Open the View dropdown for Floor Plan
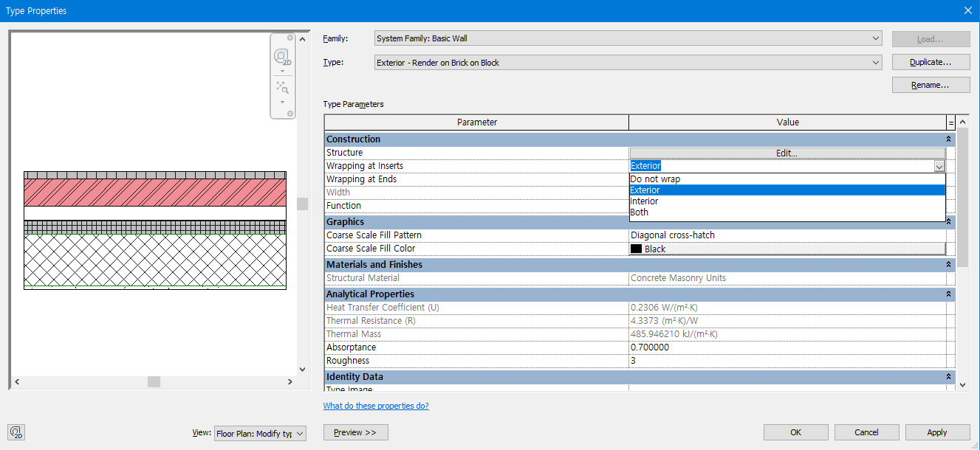The image size is (980, 450). coord(260,434)
